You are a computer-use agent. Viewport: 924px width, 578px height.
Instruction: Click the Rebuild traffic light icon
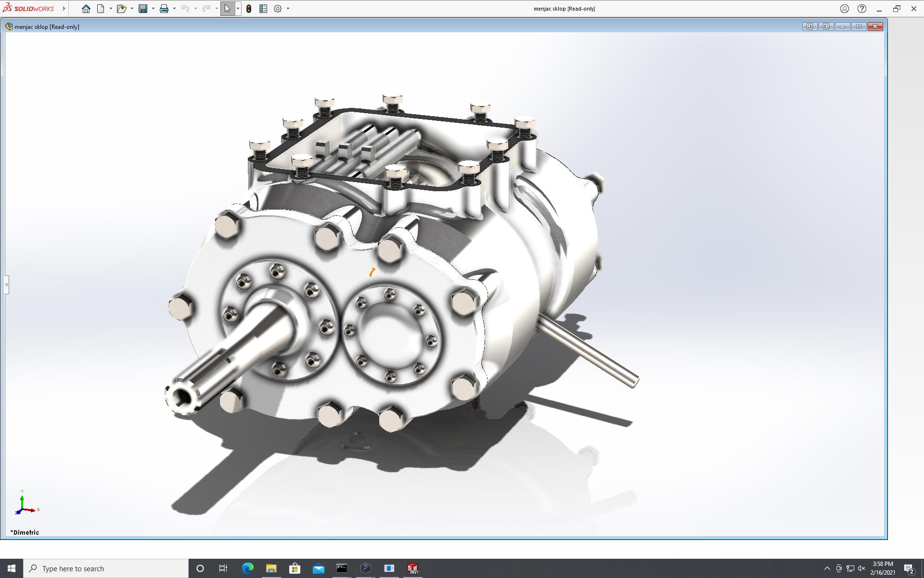(249, 9)
